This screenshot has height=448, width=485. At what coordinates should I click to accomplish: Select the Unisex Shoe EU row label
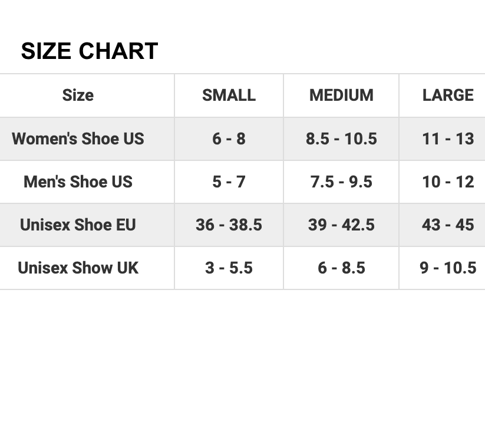[x=78, y=225]
